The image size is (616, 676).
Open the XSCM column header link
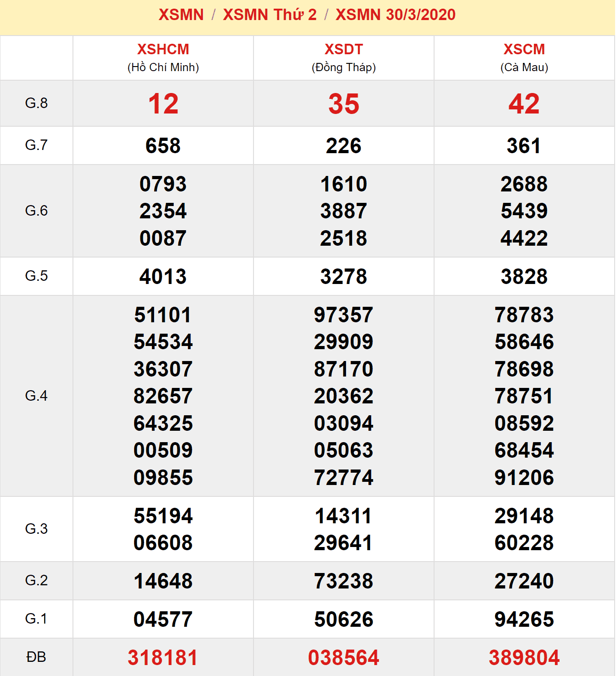tap(524, 49)
